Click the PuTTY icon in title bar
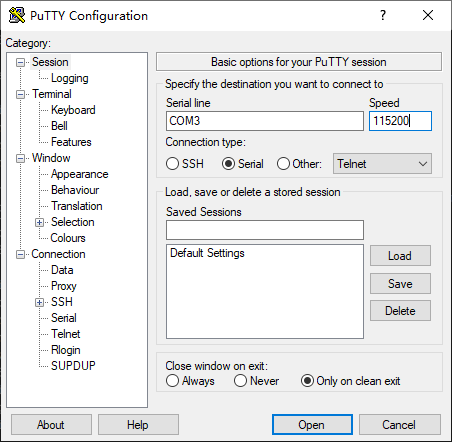The width and height of the screenshot is (452, 442). pos(17,15)
